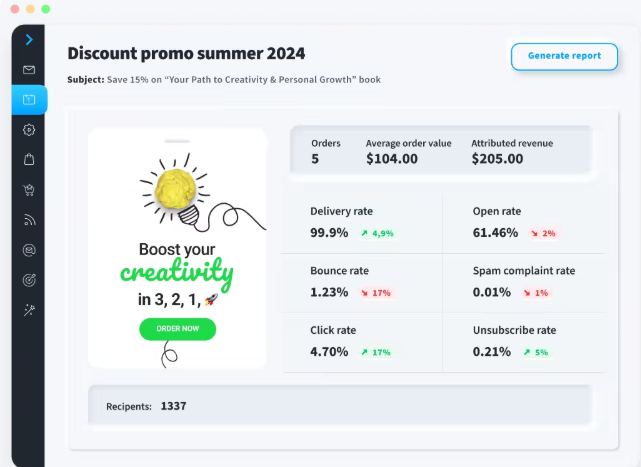Click the RSS feed icon in sidebar
This screenshot has width=641, height=467.
(29, 219)
